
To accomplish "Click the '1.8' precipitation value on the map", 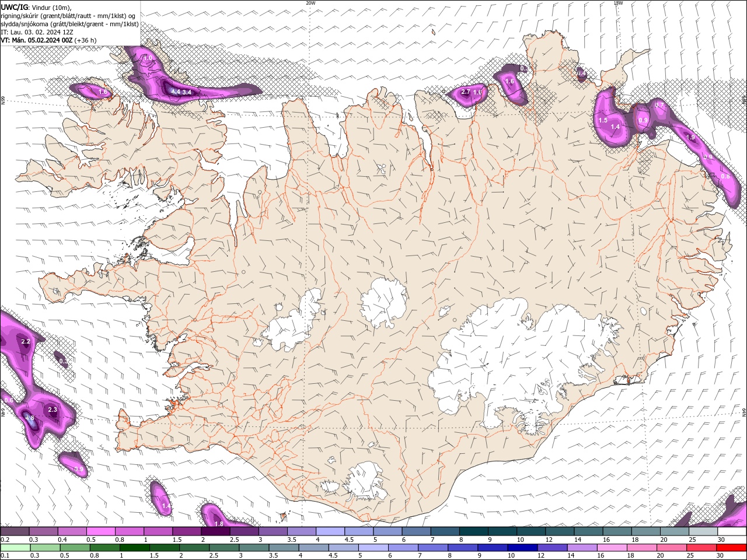I will pos(219,524).
